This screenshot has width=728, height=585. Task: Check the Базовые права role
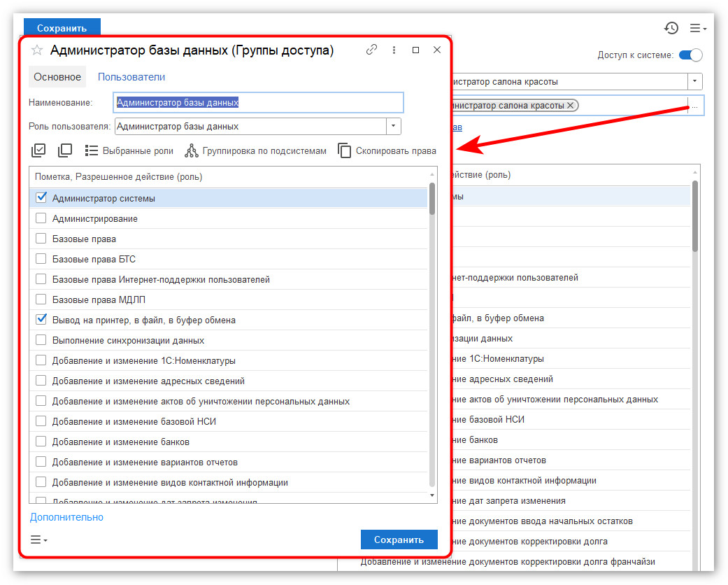[x=41, y=239]
